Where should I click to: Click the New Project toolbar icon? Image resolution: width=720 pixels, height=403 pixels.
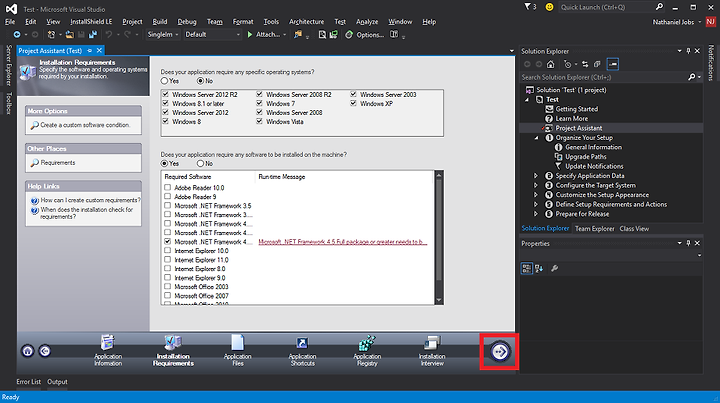(x=51, y=34)
